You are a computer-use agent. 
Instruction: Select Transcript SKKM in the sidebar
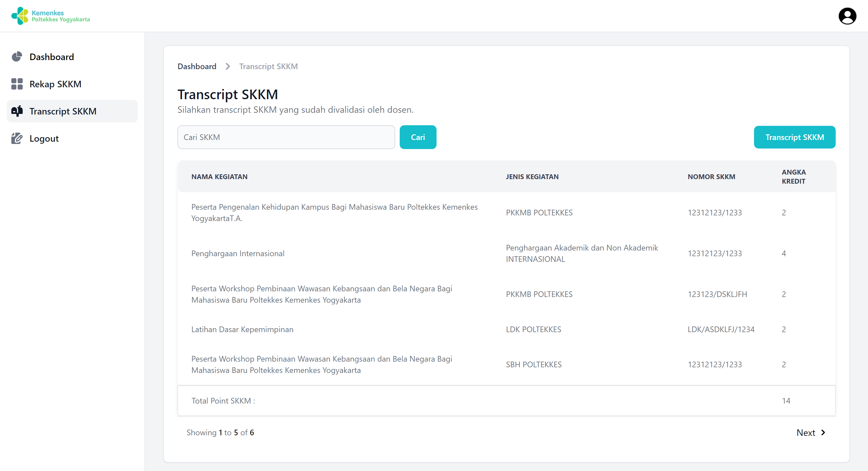(63, 111)
